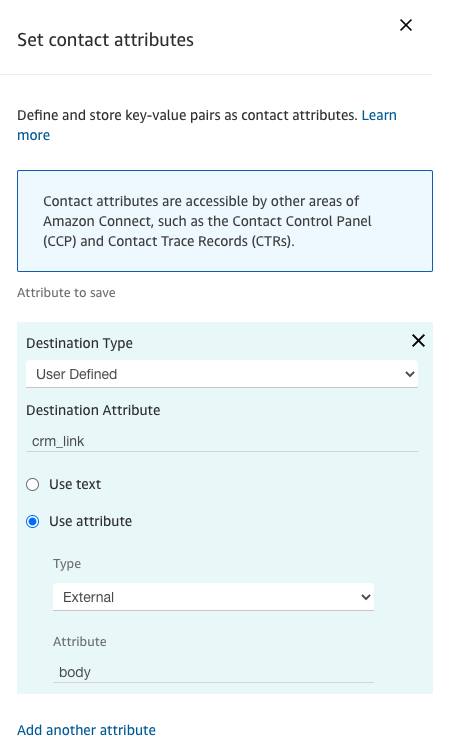Click the Contact attributes info box

[x=225, y=221]
